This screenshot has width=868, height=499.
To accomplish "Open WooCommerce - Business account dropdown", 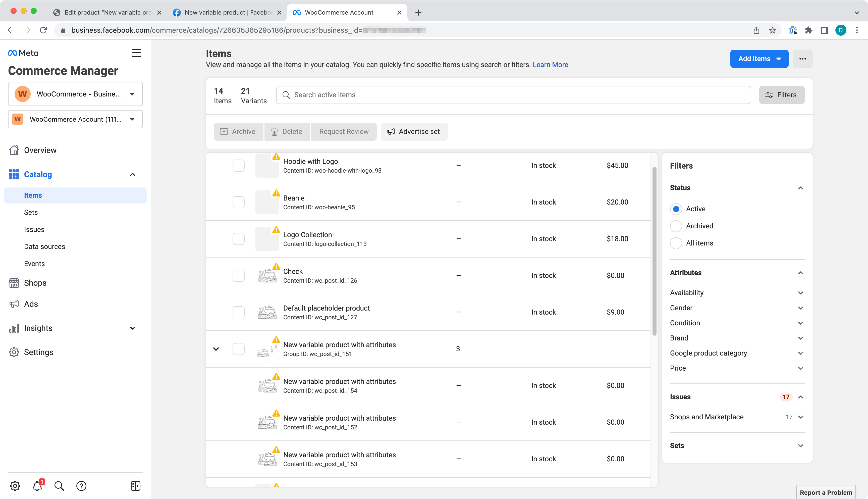I will pyautogui.click(x=75, y=94).
